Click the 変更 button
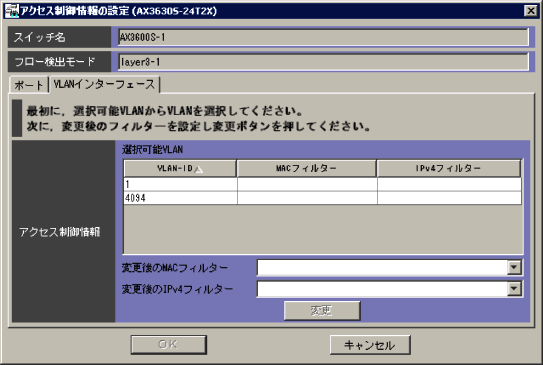This screenshot has height=365, width=543. coord(322,311)
